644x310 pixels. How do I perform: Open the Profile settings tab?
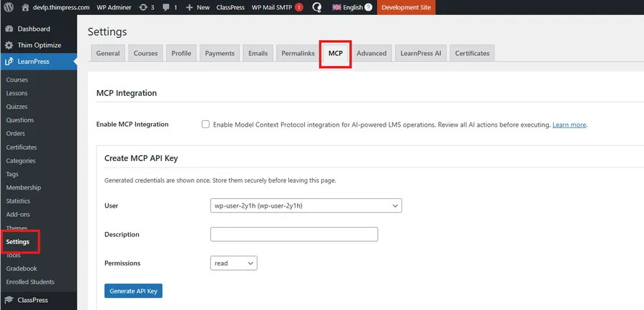(181, 53)
